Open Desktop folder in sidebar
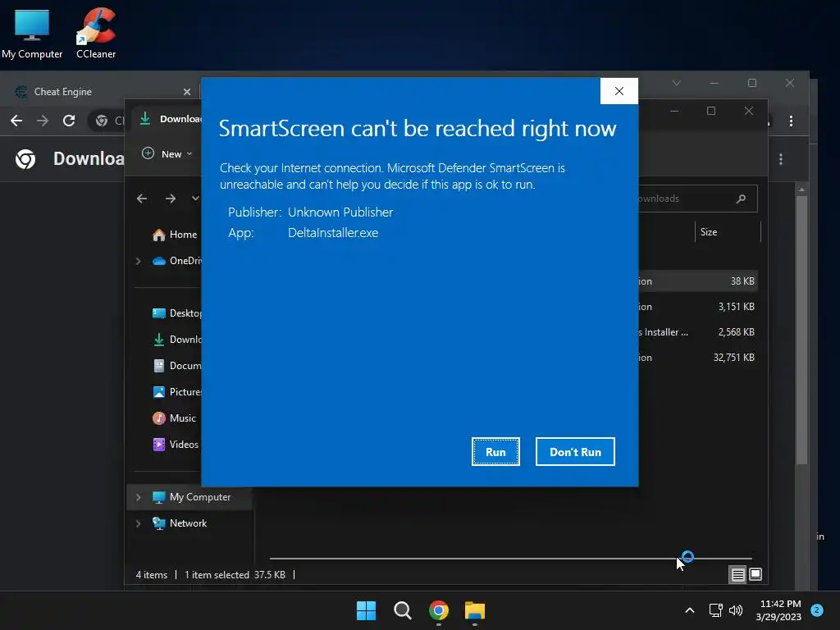Image resolution: width=840 pixels, height=630 pixels. (177, 313)
